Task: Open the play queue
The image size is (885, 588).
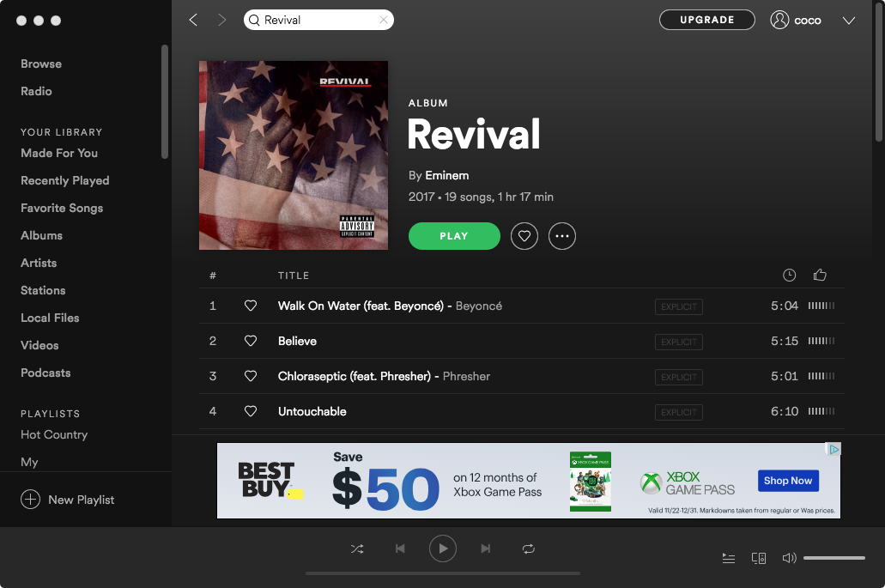Action: click(x=729, y=558)
